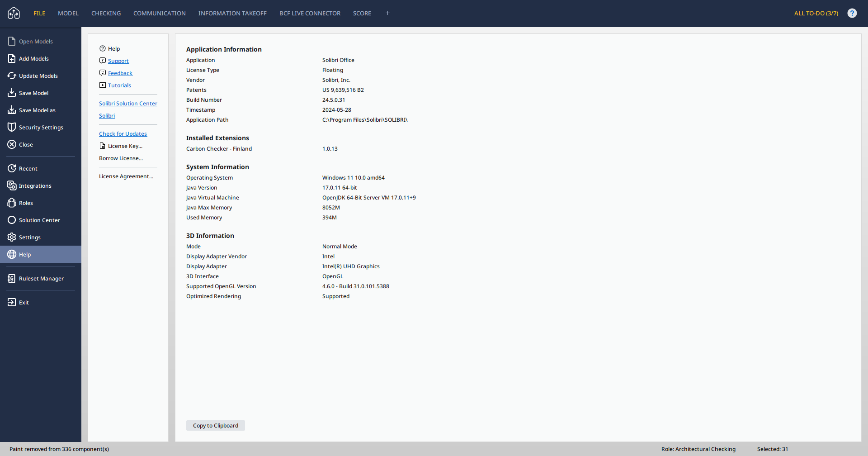Open the Ruleset Manager
Image resolution: width=868 pixels, height=456 pixels.
coord(11,278)
